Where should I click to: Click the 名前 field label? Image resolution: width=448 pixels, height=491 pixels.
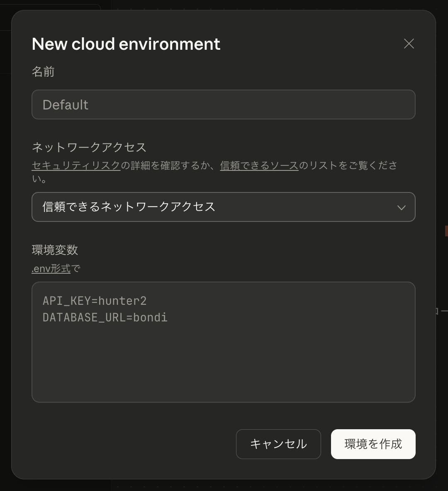[43, 72]
